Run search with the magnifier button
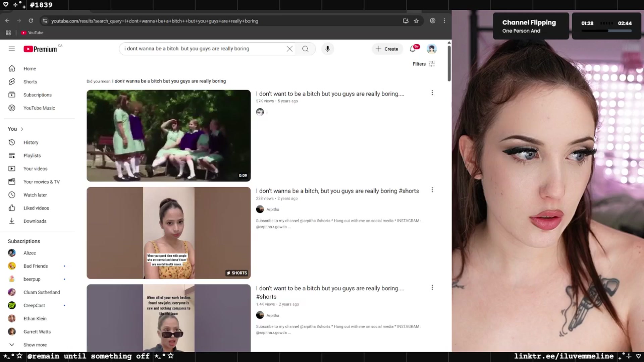This screenshot has width=644, height=362. coord(305,49)
